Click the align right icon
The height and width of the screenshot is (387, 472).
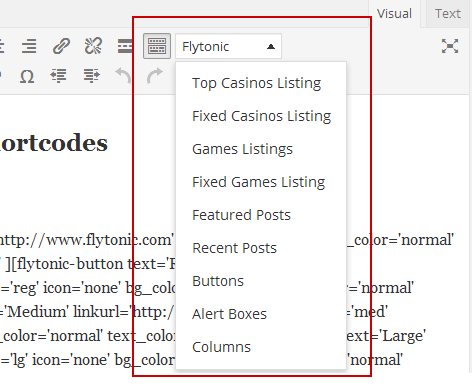click(29, 46)
